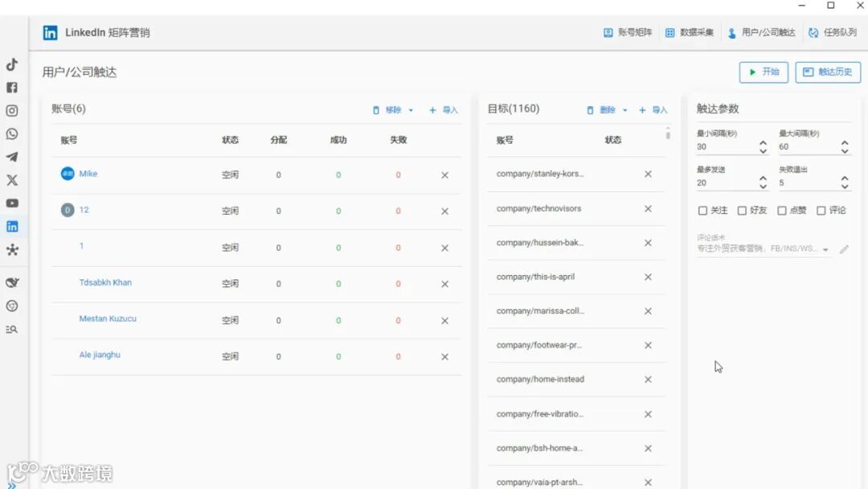The image size is (868, 489).
Task: Click the LinkedIn logo in header
Action: 50,33
